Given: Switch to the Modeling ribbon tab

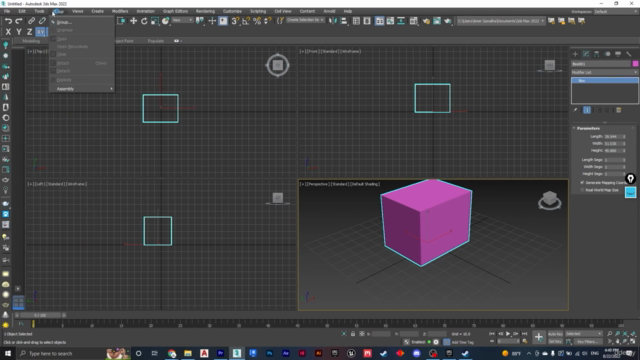Looking at the screenshot, I should [x=31, y=41].
